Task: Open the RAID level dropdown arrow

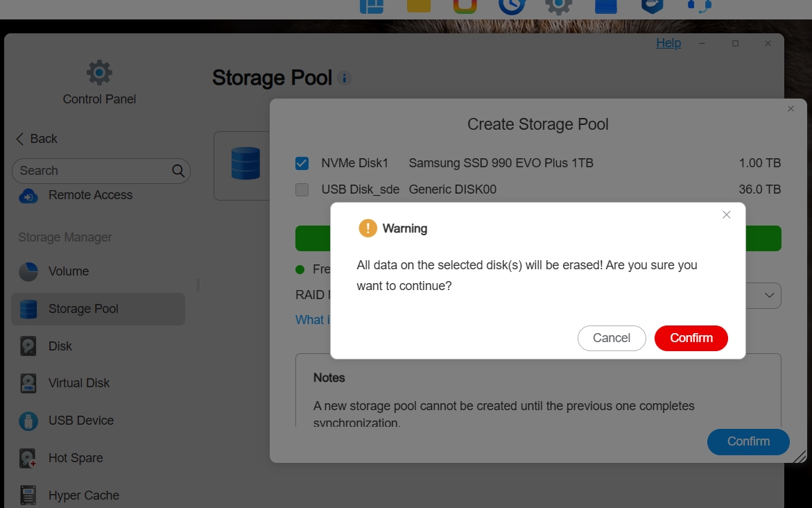Action: 769,296
